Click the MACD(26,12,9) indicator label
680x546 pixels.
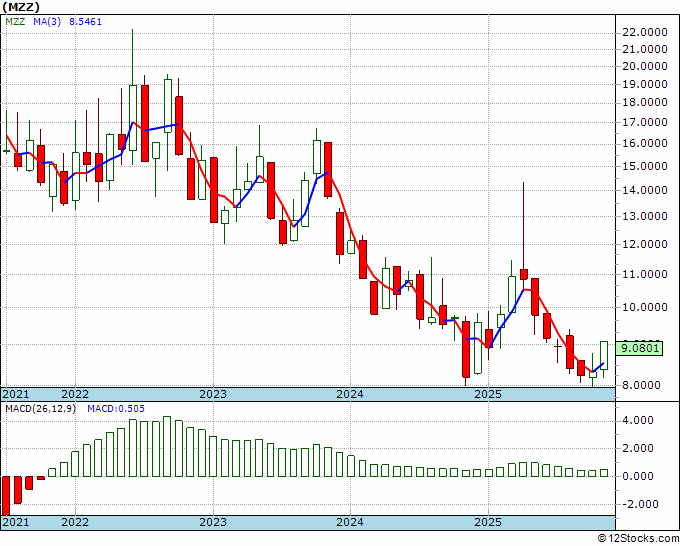point(41,409)
